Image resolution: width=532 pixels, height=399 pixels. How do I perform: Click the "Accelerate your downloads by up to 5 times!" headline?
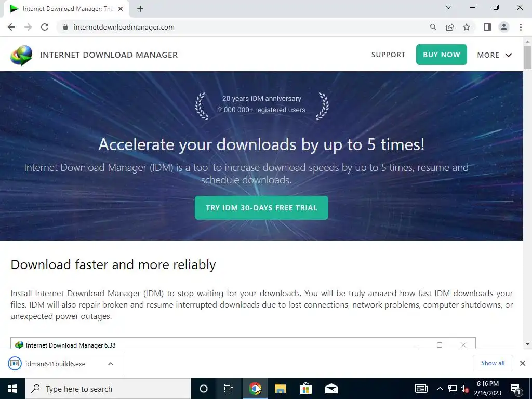[x=261, y=144]
